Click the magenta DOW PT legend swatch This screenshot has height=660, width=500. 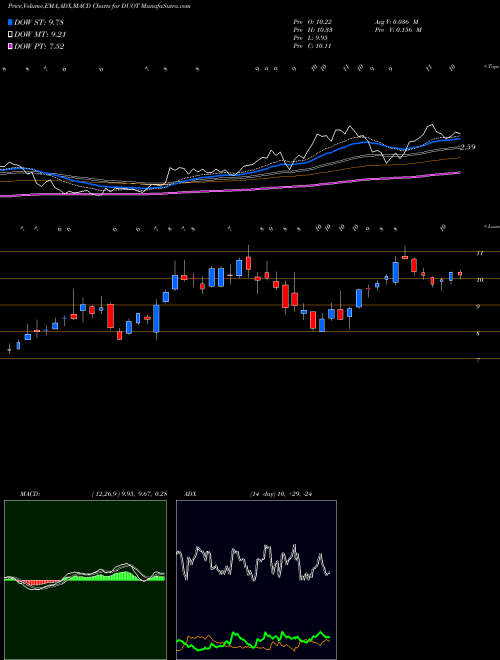tap(10, 47)
